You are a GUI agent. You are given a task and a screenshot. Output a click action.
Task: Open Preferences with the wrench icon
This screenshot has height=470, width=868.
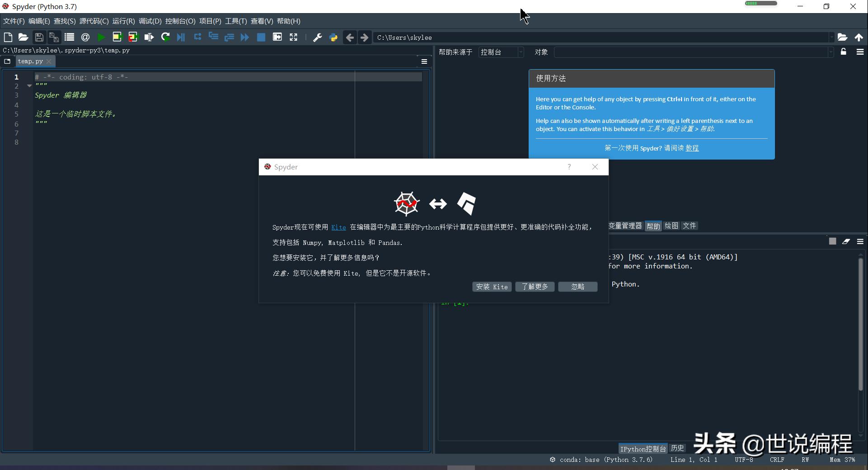click(x=318, y=38)
